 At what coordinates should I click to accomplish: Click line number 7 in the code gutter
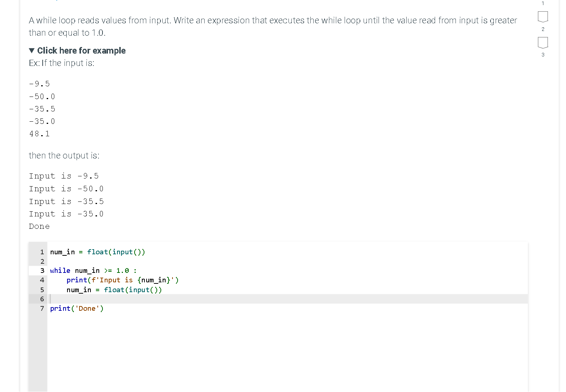pyautogui.click(x=42, y=309)
